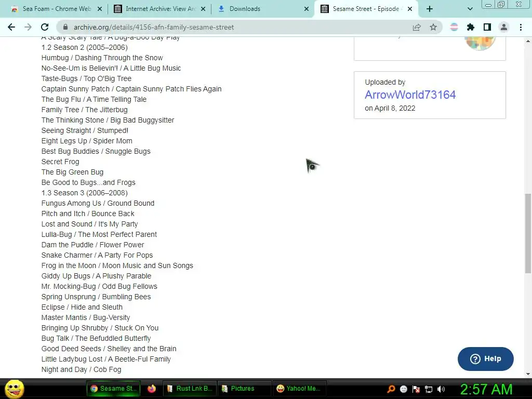Click the smiley Start button in taskbar

tap(15, 389)
